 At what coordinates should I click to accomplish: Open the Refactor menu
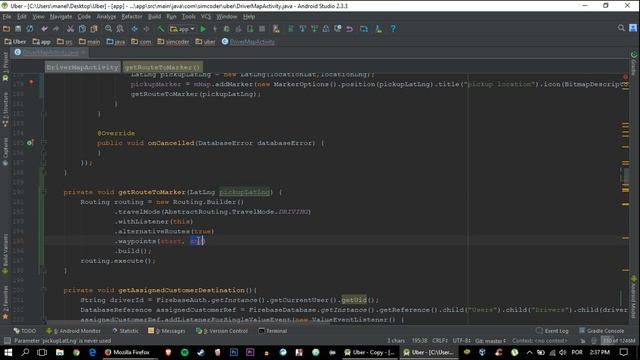tap(132, 17)
